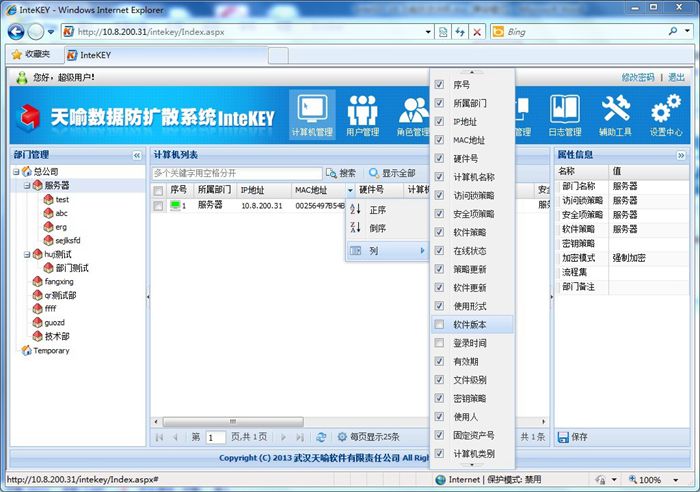Toggle the select-all checkbox in grid header
The image size is (700, 492).
coord(158,191)
